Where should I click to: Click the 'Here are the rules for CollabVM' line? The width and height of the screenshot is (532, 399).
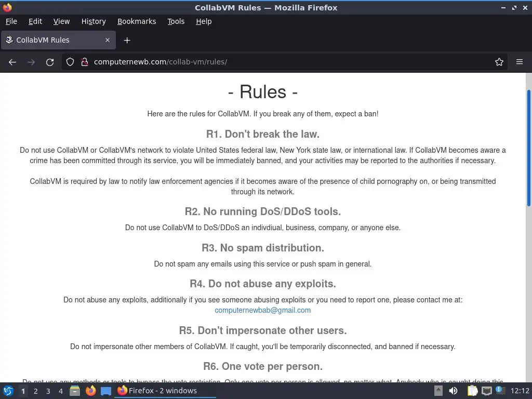[x=262, y=114]
